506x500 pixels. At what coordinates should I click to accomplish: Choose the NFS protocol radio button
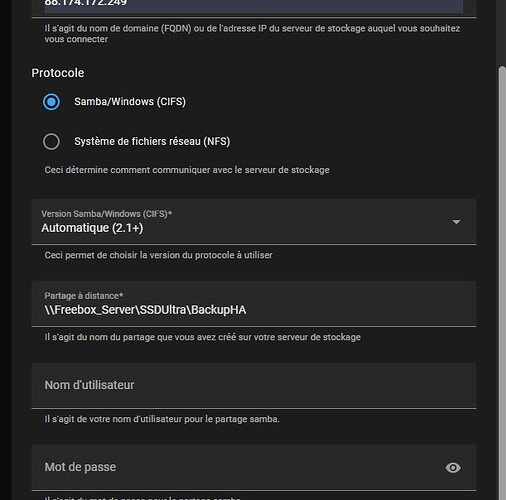(51, 141)
